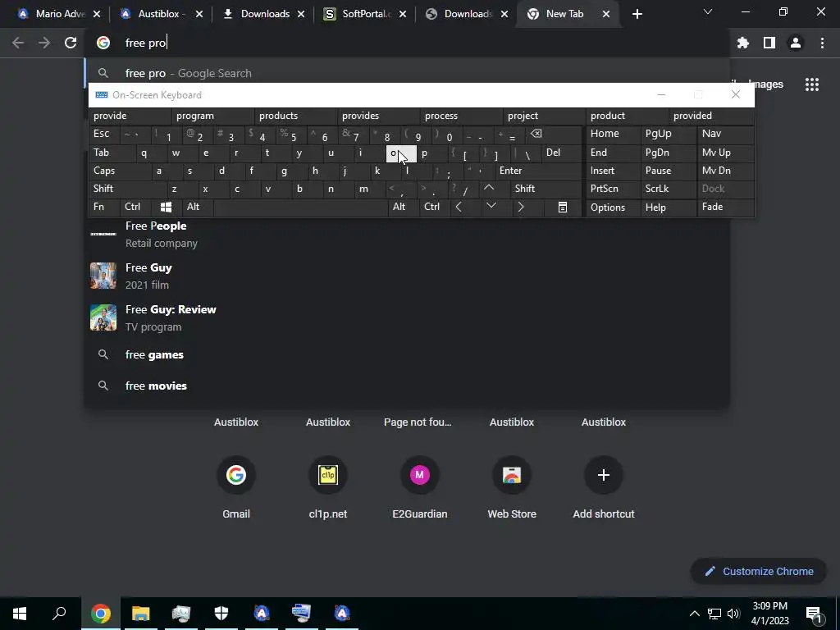Switch to the first Downloads tab
840x630 pixels.
click(263, 14)
